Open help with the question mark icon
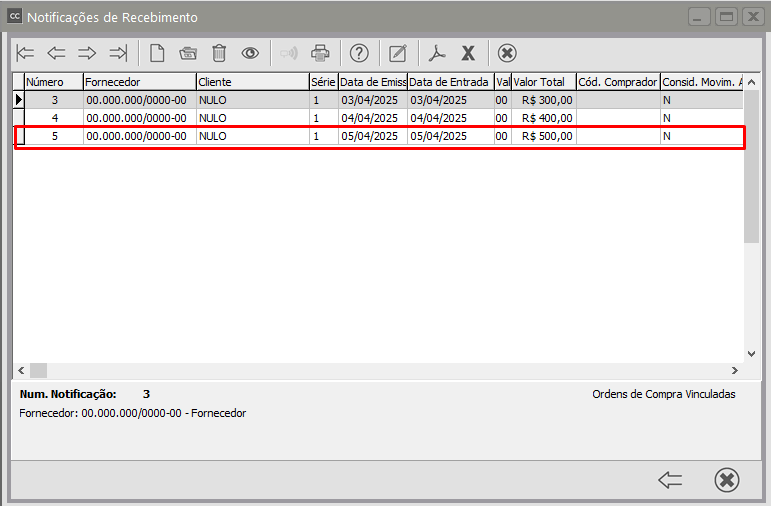The width and height of the screenshot is (771, 506). point(359,53)
